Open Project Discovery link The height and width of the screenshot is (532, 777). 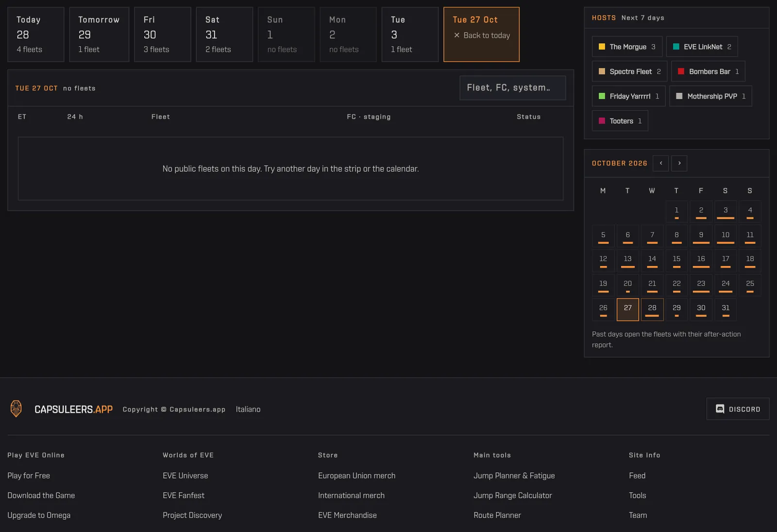tap(192, 515)
